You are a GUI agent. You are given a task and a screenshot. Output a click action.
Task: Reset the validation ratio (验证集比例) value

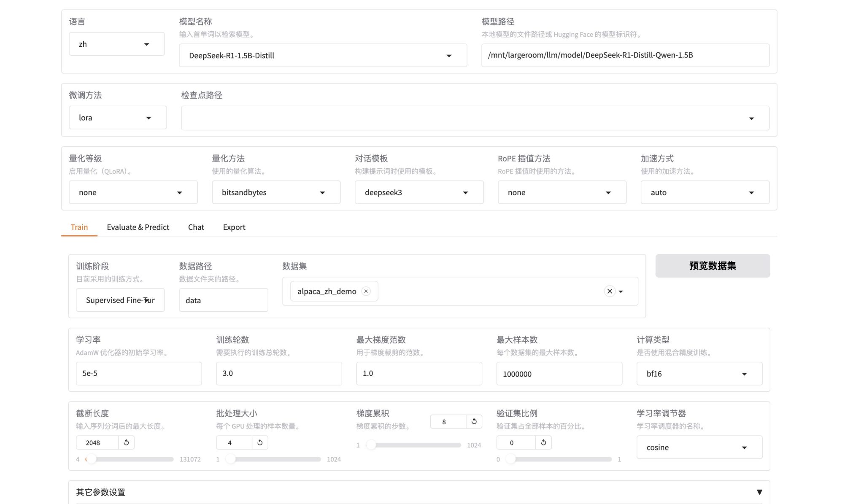pyautogui.click(x=543, y=442)
